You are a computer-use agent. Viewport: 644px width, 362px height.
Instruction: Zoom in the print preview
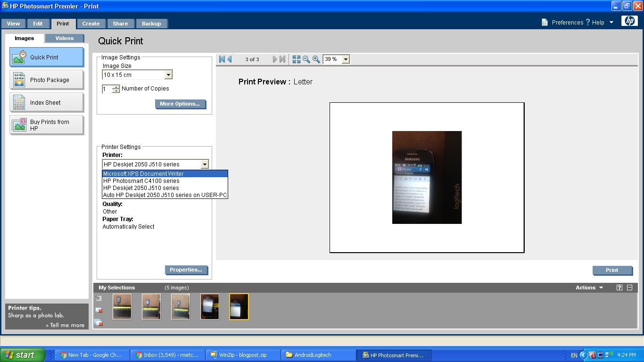coord(316,59)
